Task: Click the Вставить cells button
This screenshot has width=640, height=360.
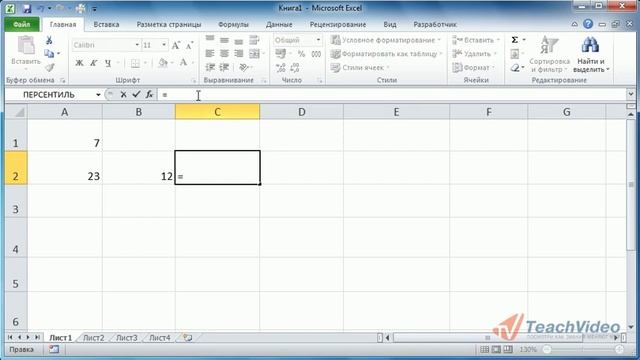Action: (476, 40)
